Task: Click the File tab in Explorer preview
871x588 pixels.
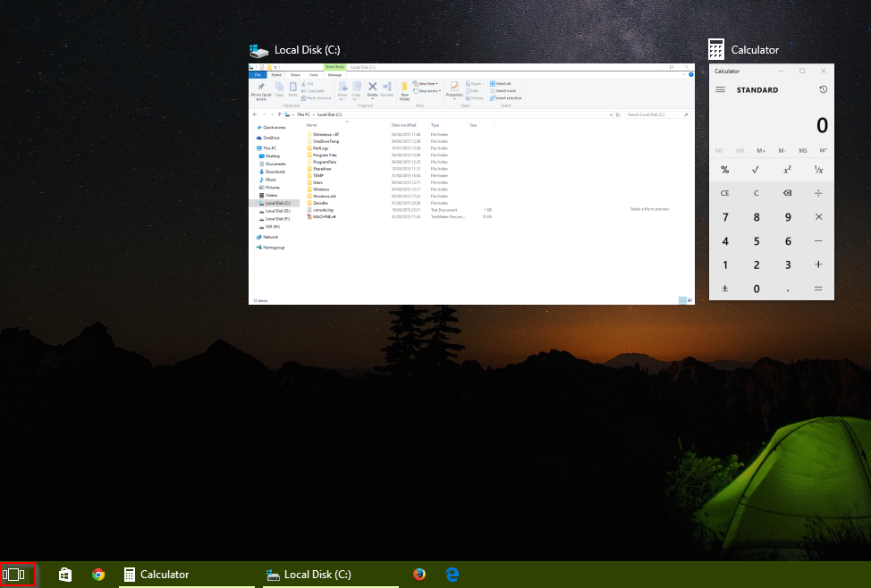Action: [258, 75]
